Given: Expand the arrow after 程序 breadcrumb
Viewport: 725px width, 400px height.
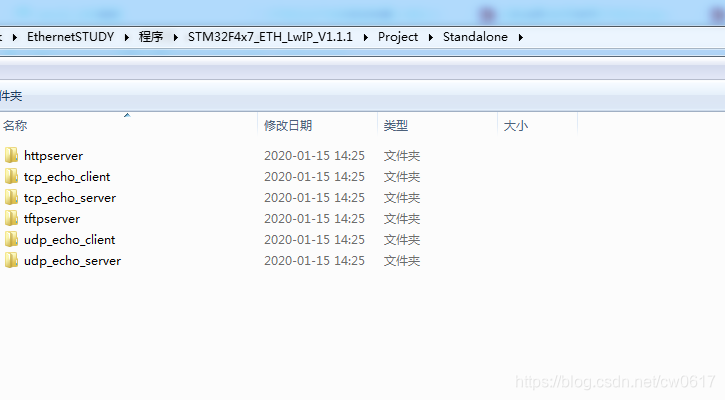Looking at the screenshot, I should click(175, 37).
